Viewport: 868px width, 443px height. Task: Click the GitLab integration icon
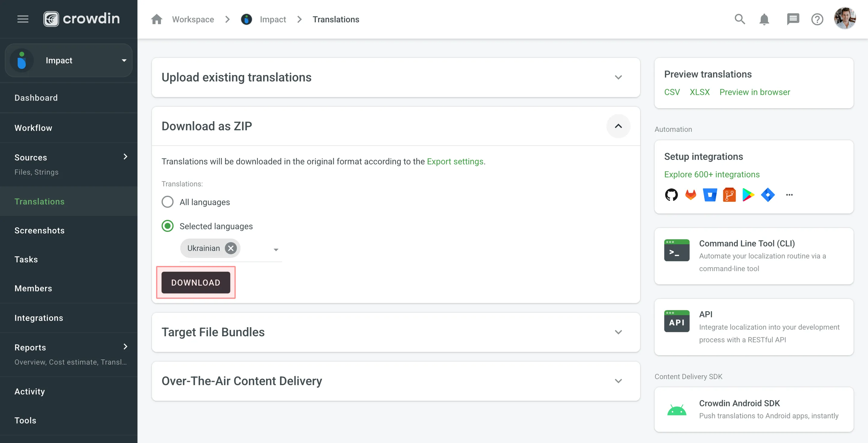pos(690,195)
